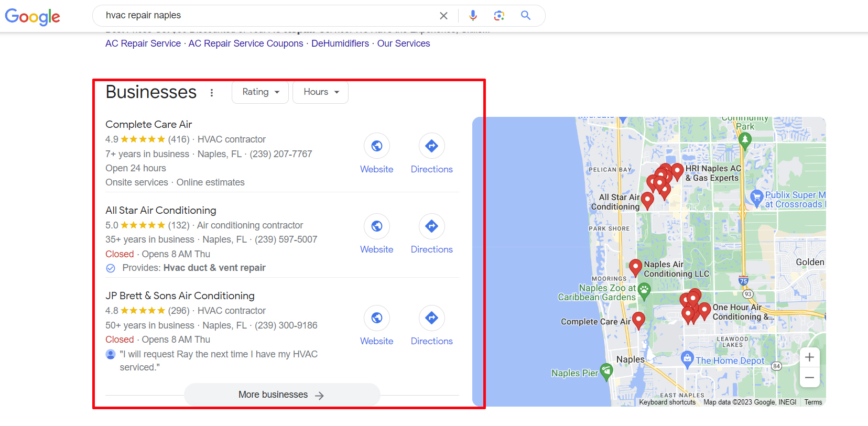Open Google Lens image search icon
The image size is (868, 426).
pyautogui.click(x=499, y=16)
